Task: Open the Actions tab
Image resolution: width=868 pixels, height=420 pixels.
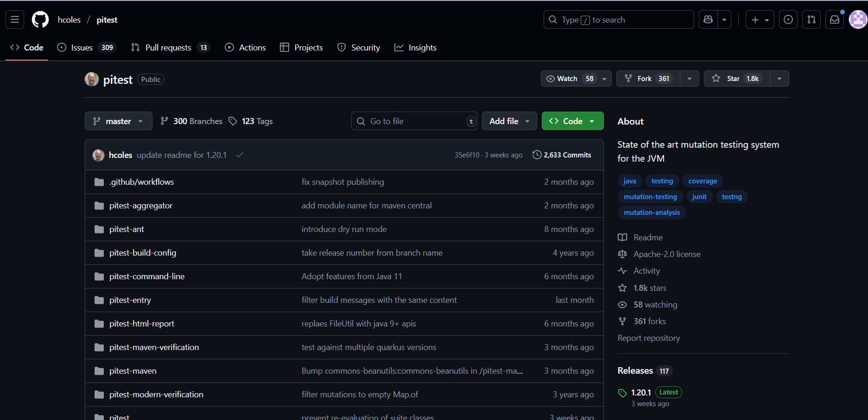Action: point(252,47)
